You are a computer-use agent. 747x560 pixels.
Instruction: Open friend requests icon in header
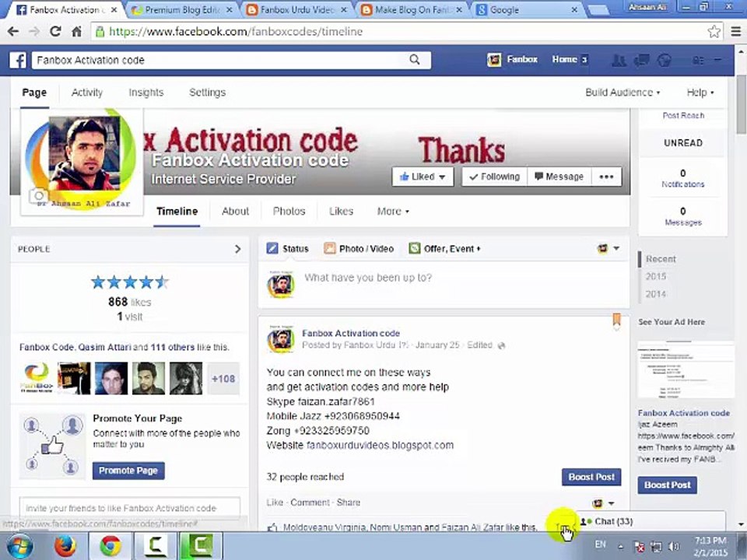click(x=619, y=60)
